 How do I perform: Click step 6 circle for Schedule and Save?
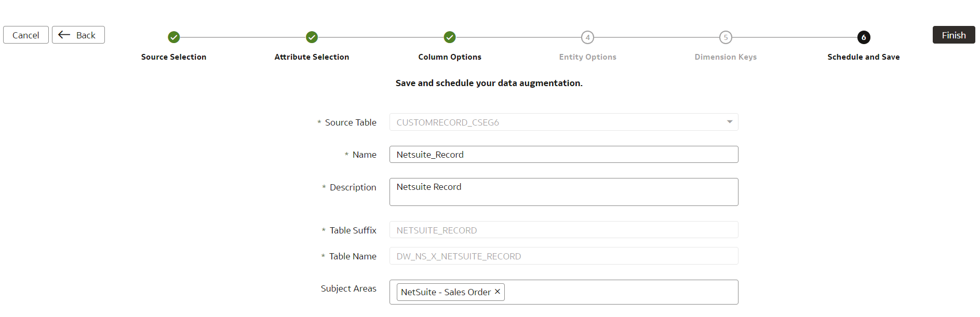pos(864,37)
